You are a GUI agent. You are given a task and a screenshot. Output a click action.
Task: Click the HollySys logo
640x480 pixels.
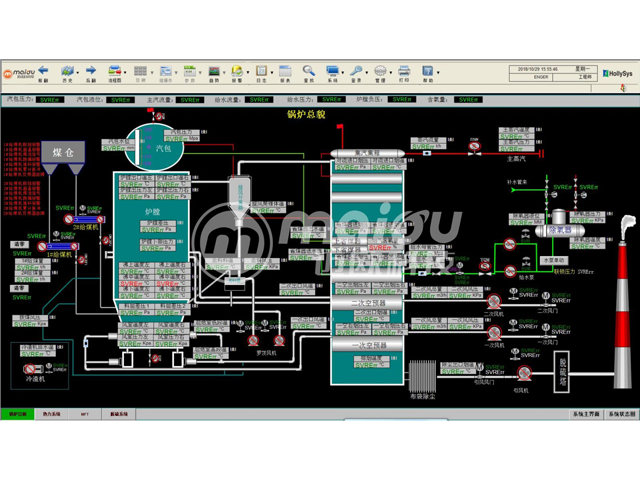(618, 74)
